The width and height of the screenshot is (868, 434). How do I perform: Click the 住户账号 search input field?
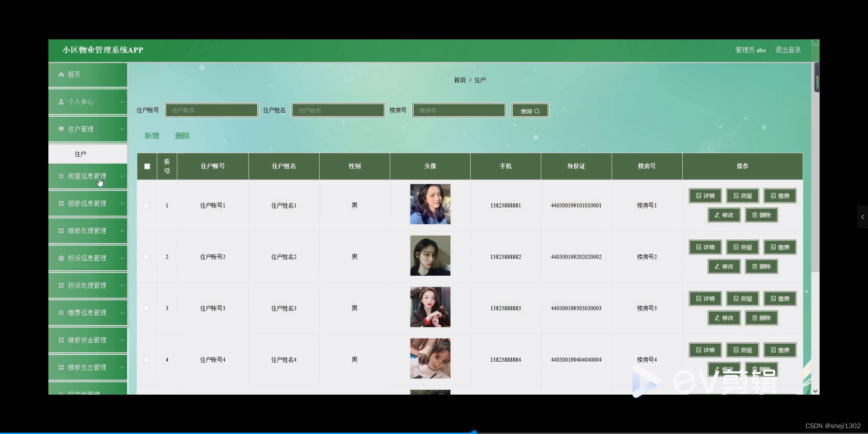click(212, 110)
